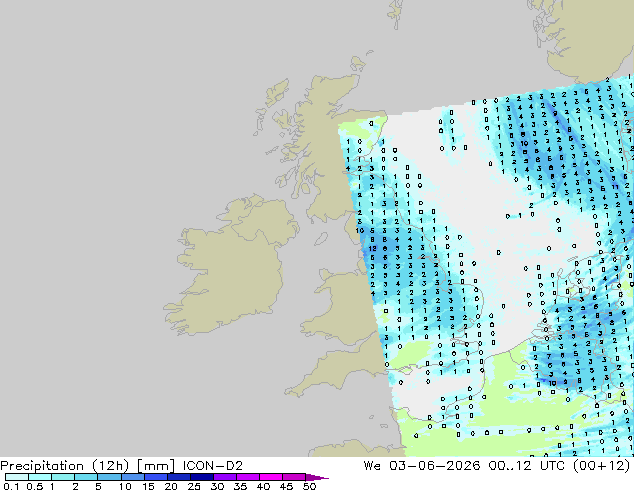Viewport: 634px width, 490px height.
Task: Click legend swatch between 15 and 20
Action: click(x=155, y=477)
